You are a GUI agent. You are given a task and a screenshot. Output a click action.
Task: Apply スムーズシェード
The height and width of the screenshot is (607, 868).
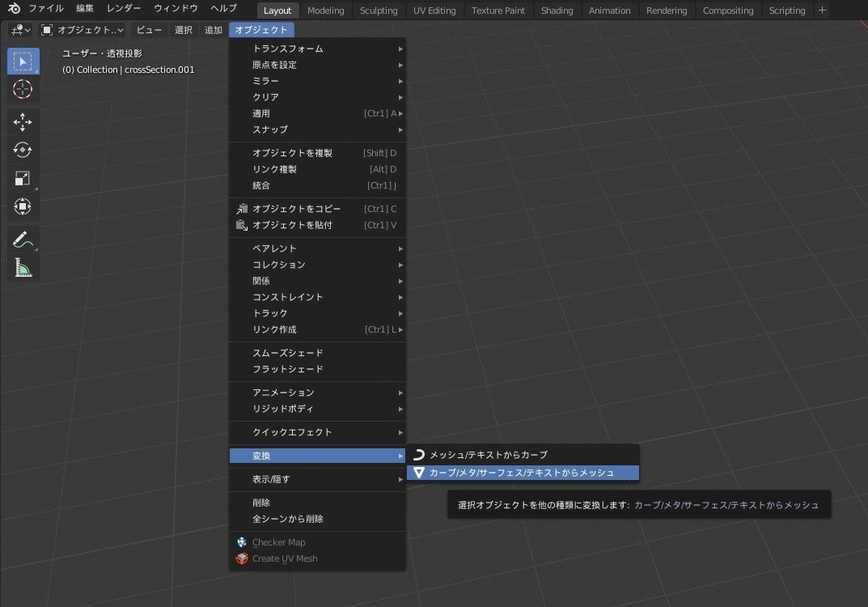[x=318, y=353]
